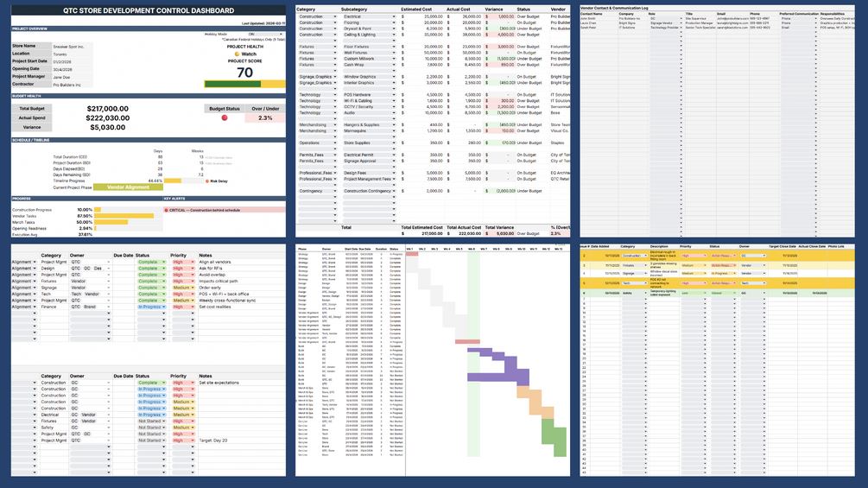
Task: Select the Contractor value Pro Builders Inc
Action: point(73,86)
